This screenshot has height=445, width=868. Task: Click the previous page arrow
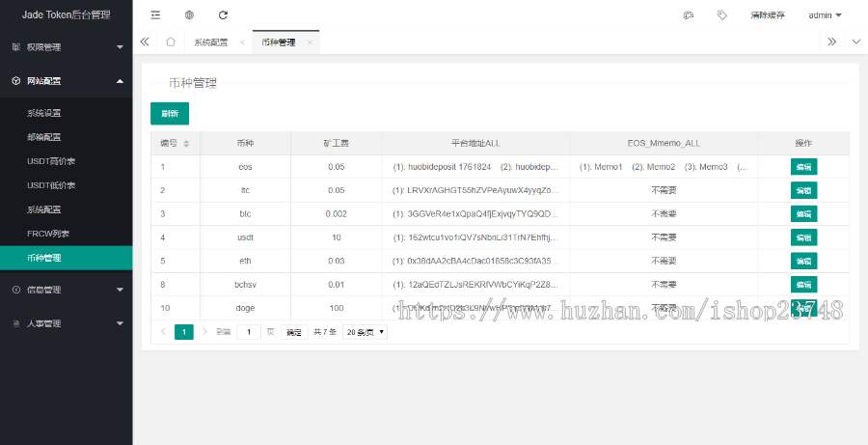tap(163, 331)
